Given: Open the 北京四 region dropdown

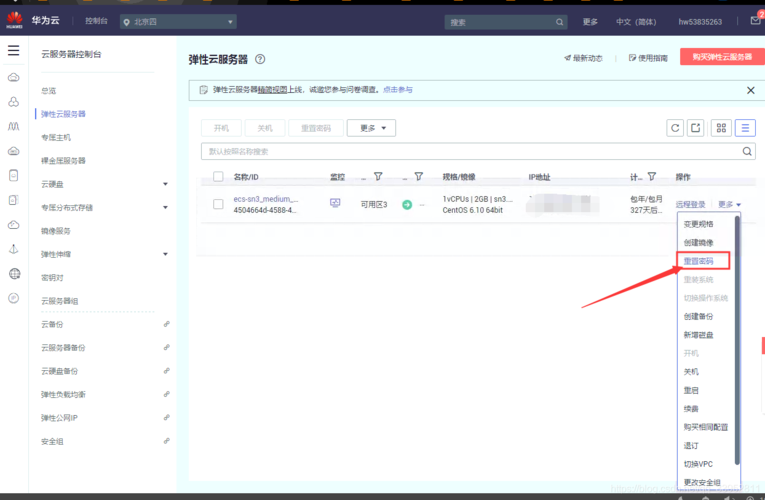Looking at the screenshot, I should (x=178, y=22).
